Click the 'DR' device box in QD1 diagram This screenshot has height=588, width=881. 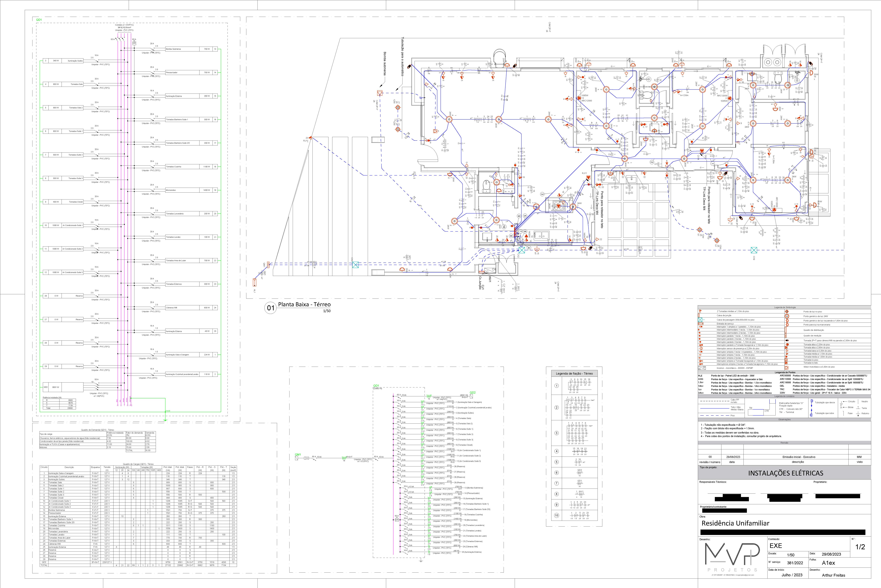click(x=134, y=43)
